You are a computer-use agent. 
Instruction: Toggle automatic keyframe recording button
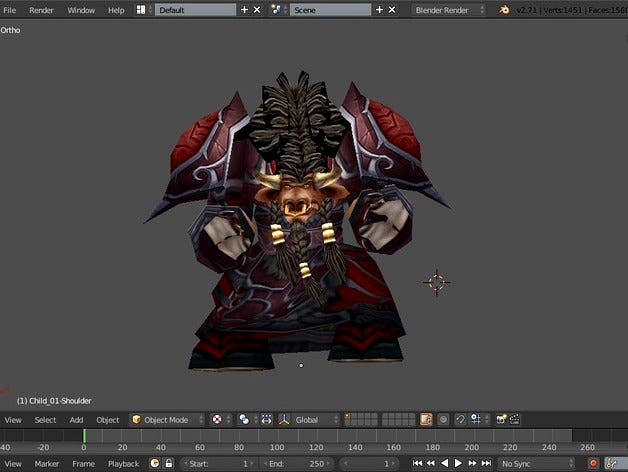point(593,464)
